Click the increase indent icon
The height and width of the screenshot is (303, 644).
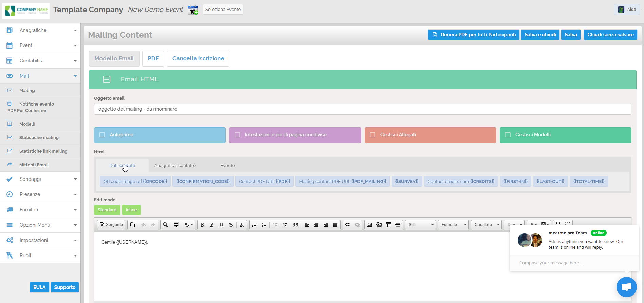pyautogui.click(x=284, y=225)
